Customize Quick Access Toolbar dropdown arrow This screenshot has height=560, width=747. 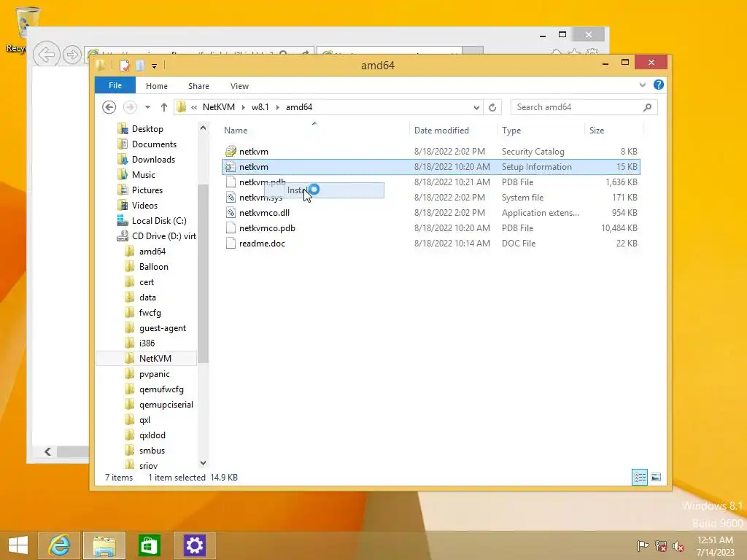point(155,66)
